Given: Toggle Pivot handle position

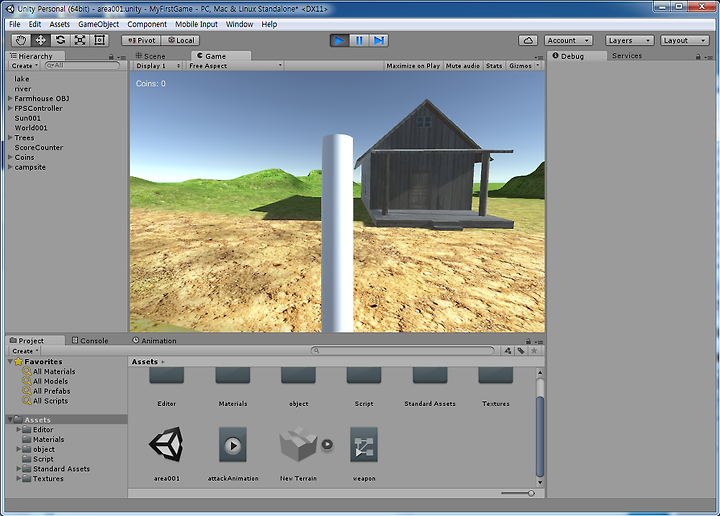Looking at the screenshot, I should [141, 40].
